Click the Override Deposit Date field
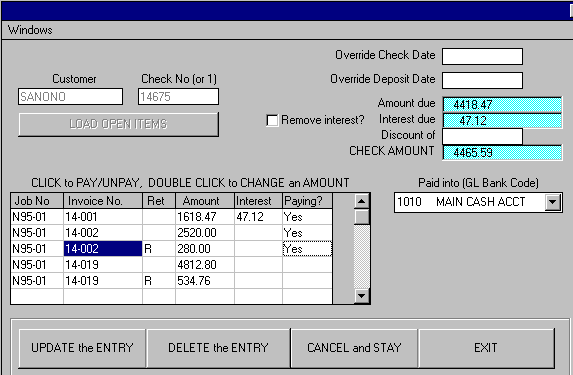Image resolution: width=573 pixels, height=375 pixels. (x=482, y=80)
